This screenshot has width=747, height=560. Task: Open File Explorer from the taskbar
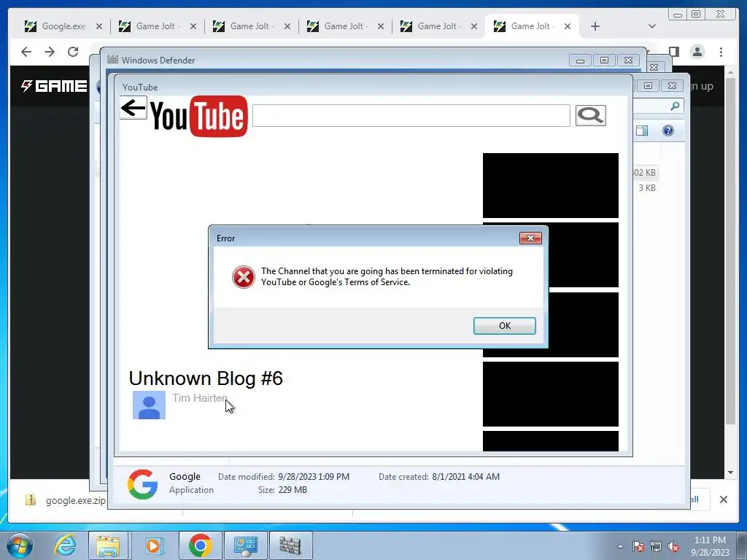(108, 545)
